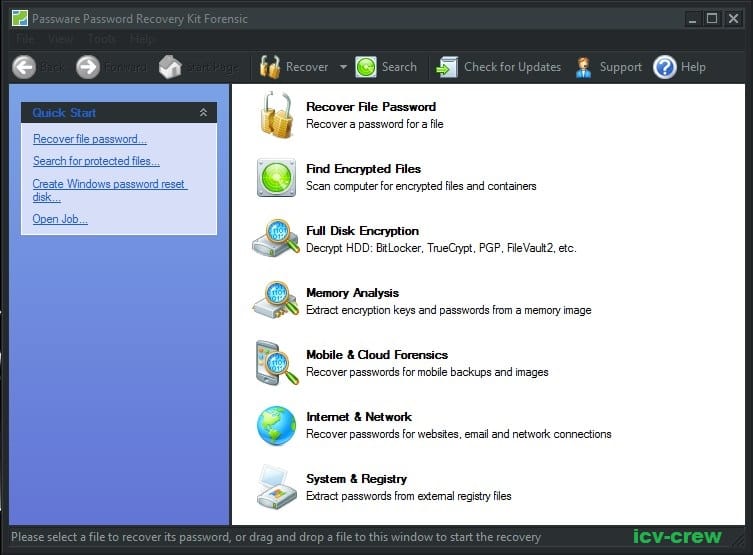Select the 'Memory Analysis' heading
The height and width of the screenshot is (555, 753).
pos(352,293)
